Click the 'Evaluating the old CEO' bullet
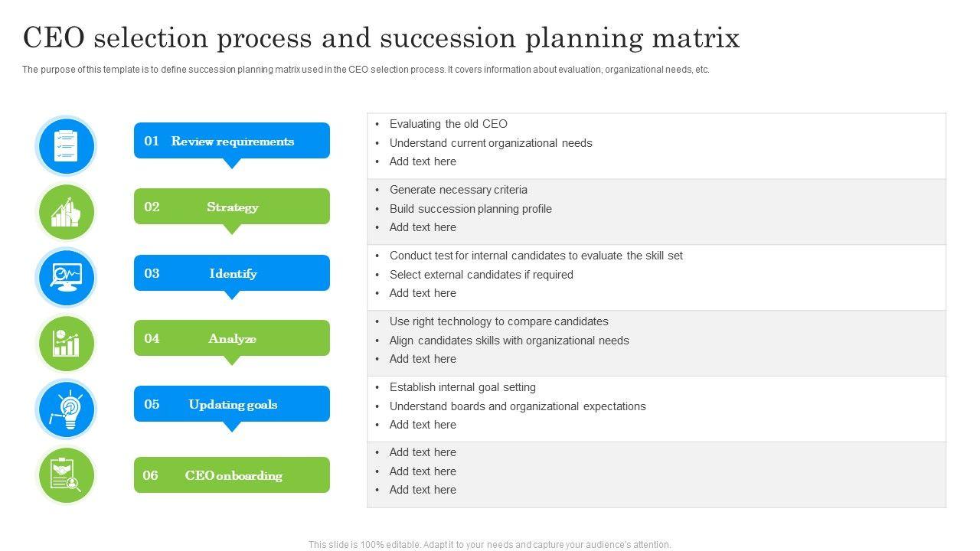The height and width of the screenshot is (551, 980). (448, 124)
